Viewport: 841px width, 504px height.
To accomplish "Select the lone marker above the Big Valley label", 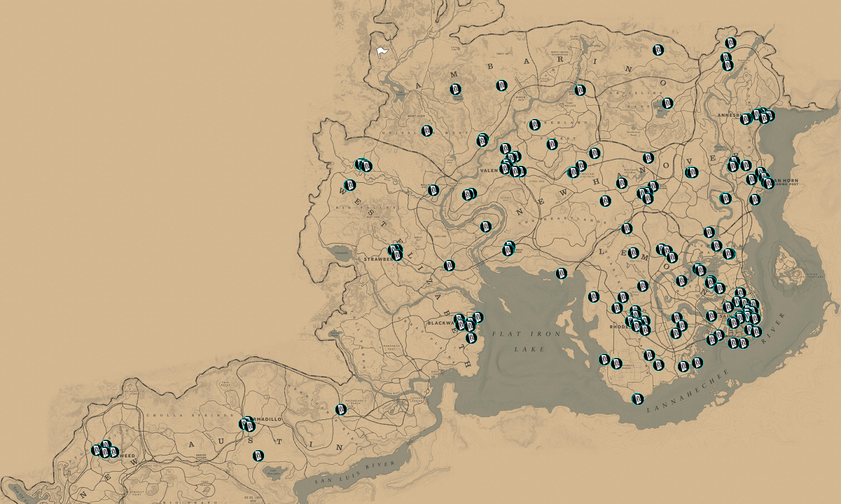I will pos(350,185).
